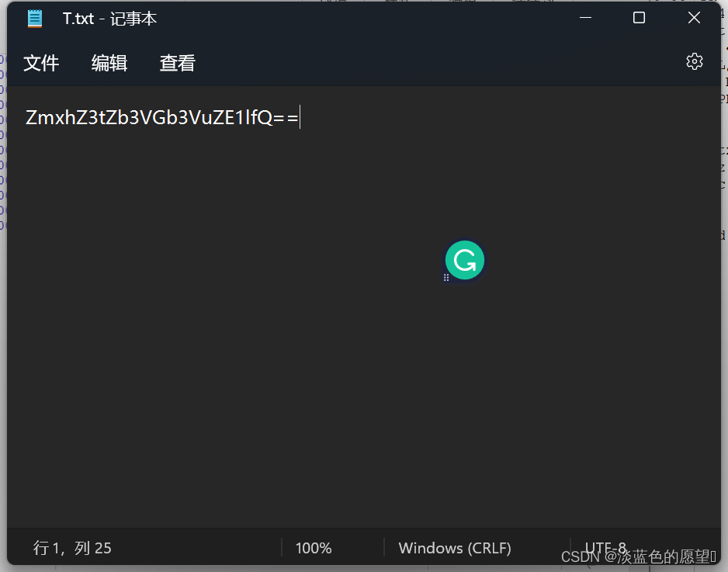Minimize the T.txt Notepad window

pos(585,18)
